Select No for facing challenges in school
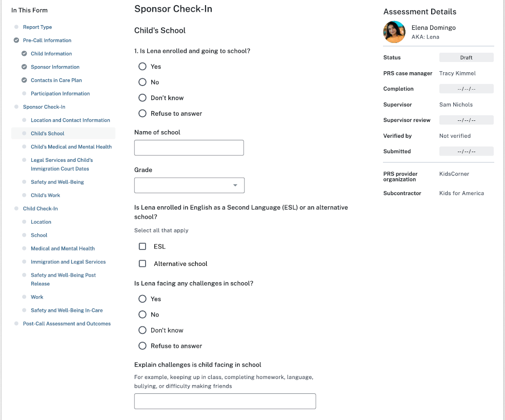The image size is (505, 420). (143, 314)
